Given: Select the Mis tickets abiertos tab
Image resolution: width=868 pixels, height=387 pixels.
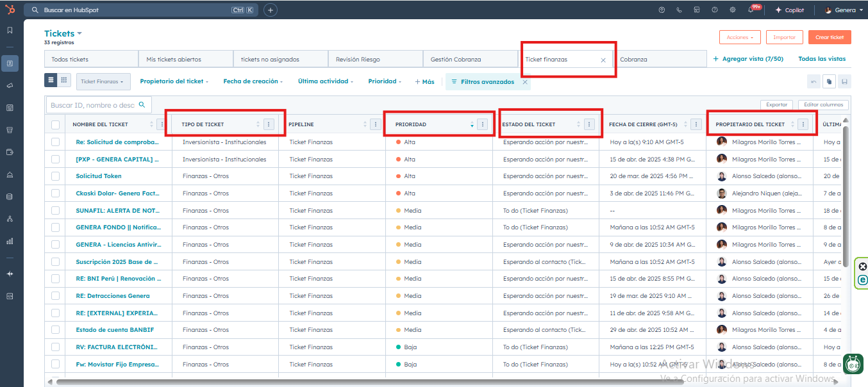Looking at the screenshot, I should click(174, 60).
